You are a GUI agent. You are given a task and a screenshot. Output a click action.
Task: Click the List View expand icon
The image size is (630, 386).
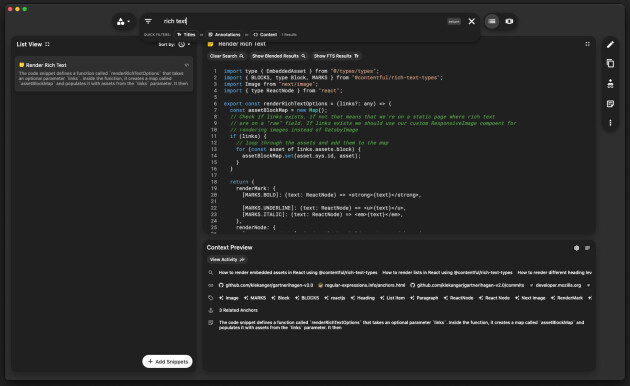pyautogui.click(x=47, y=44)
